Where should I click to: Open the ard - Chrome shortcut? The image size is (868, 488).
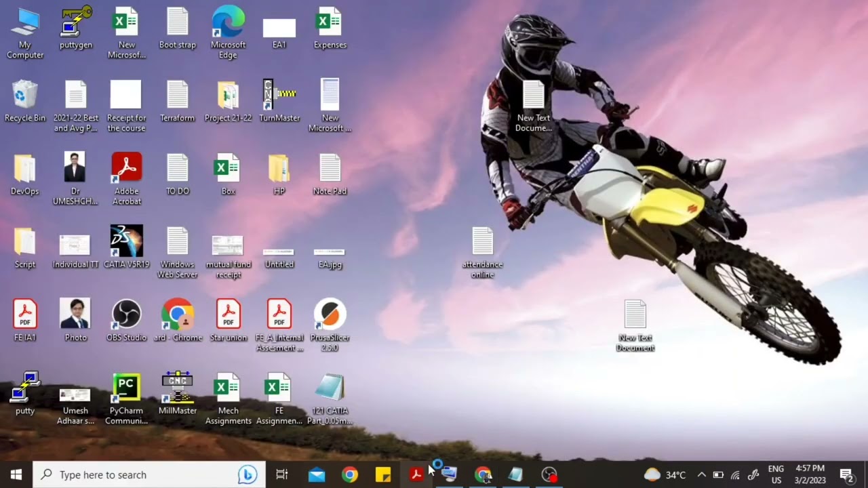[178, 321]
